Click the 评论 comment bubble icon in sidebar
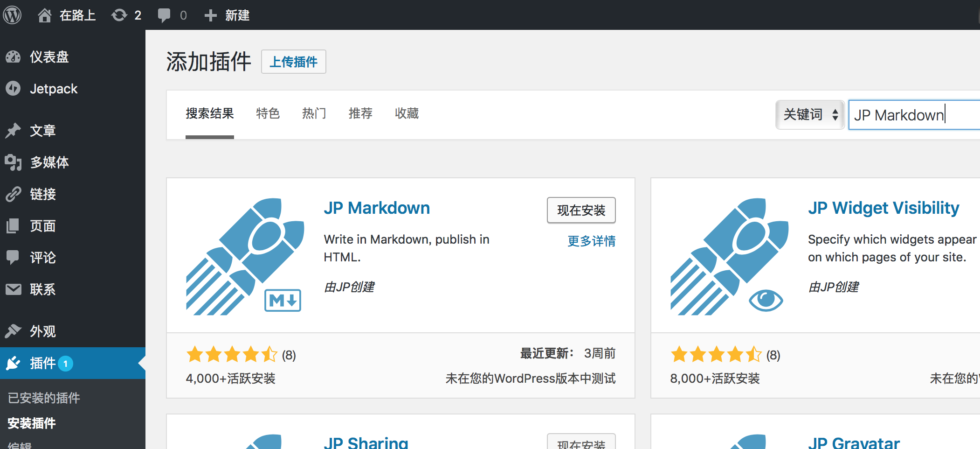980x449 pixels. click(13, 258)
